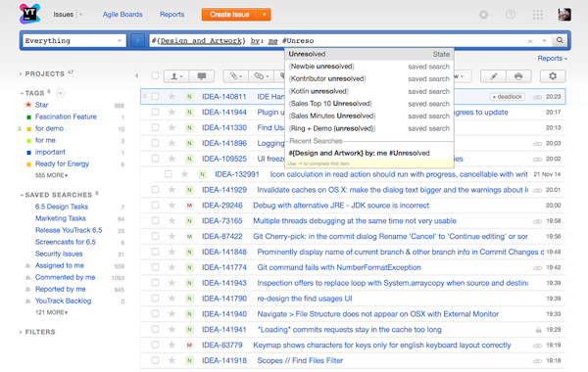Open issue IDEA-141774 link

224,267
